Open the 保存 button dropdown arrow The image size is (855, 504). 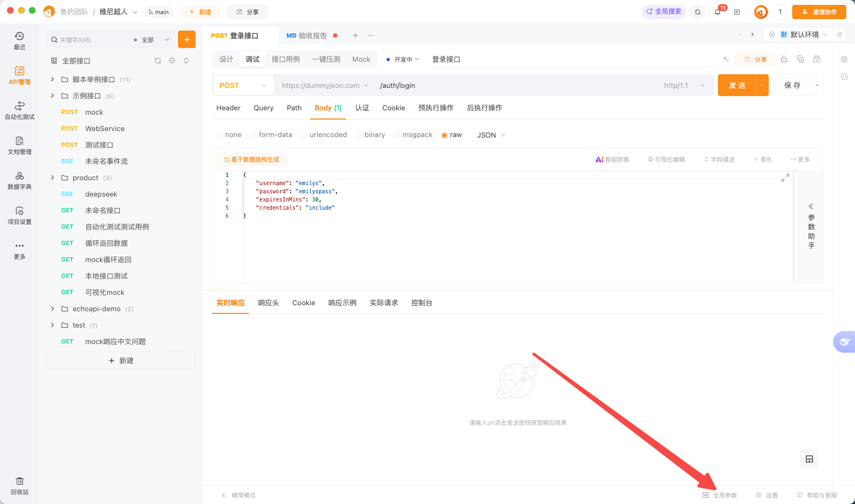coord(817,85)
